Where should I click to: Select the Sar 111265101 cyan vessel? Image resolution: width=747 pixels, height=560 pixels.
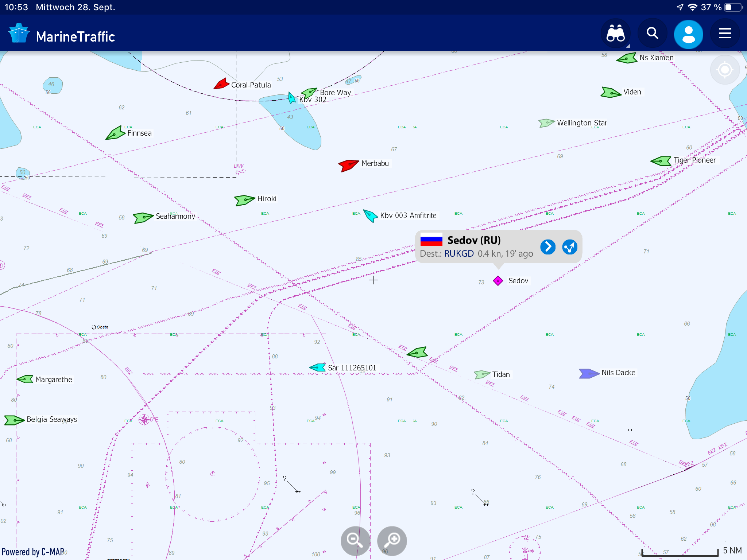(x=318, y=367)
